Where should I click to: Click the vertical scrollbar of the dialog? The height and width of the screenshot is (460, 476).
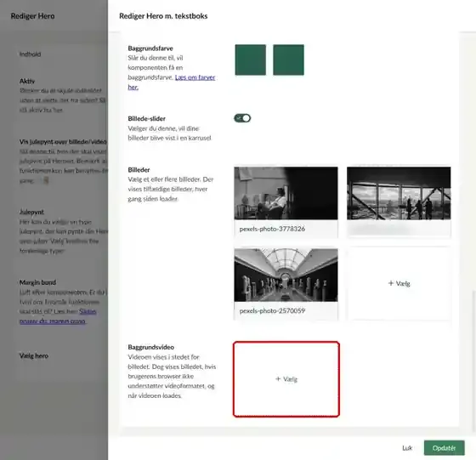tap(473, 361)
